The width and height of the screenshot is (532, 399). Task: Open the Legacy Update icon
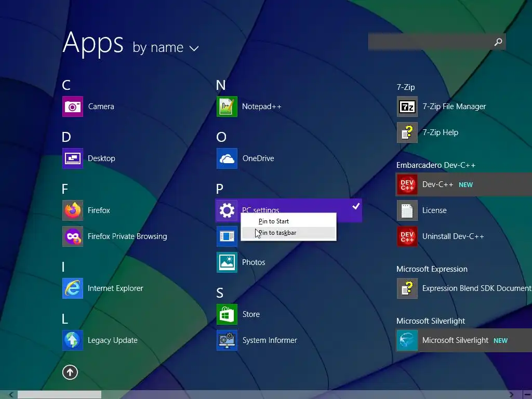click(x=73, y=340)
